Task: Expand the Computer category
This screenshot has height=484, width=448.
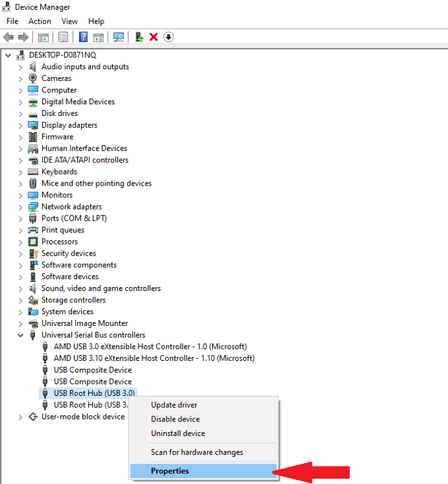Action: point(20,91)
